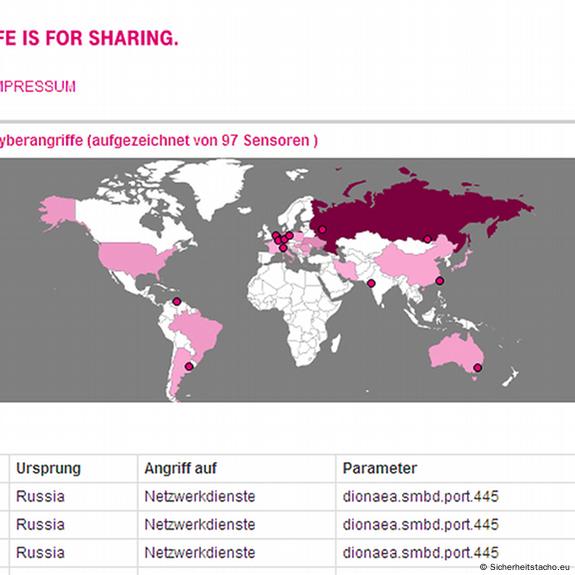Click the attack marker in western India

click(x=371, y=283)
